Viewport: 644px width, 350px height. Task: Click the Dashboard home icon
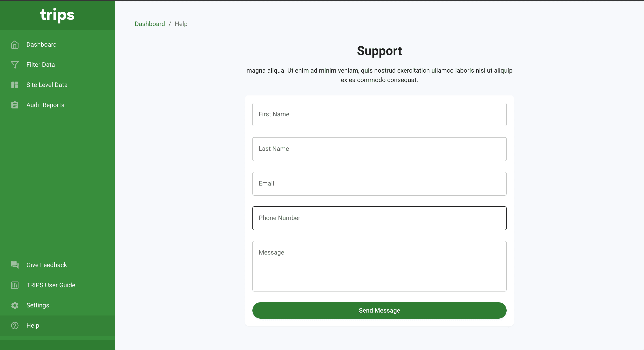[x=15, y=45]
